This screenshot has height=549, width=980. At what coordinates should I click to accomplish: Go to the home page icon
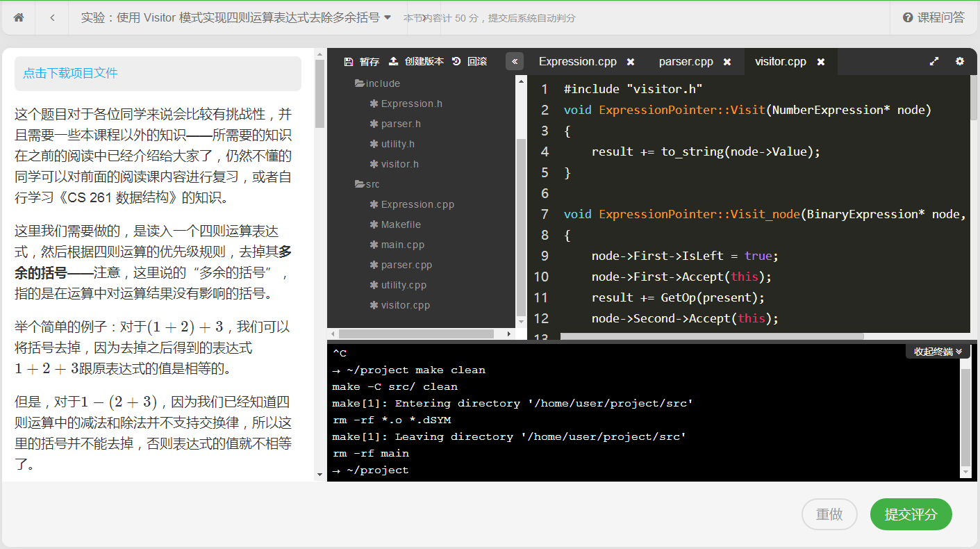(x=19, y=17)
